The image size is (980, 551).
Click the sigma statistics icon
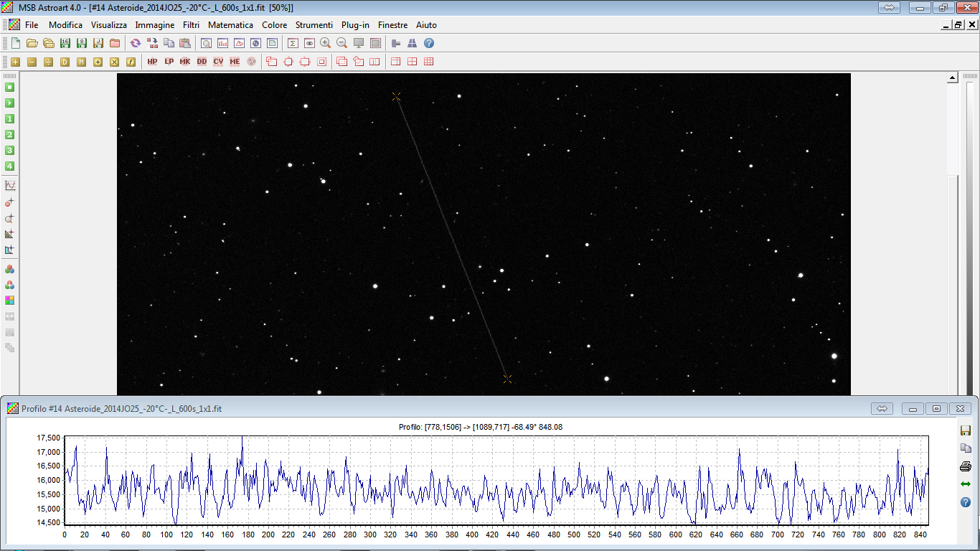[x=293, y=43]
